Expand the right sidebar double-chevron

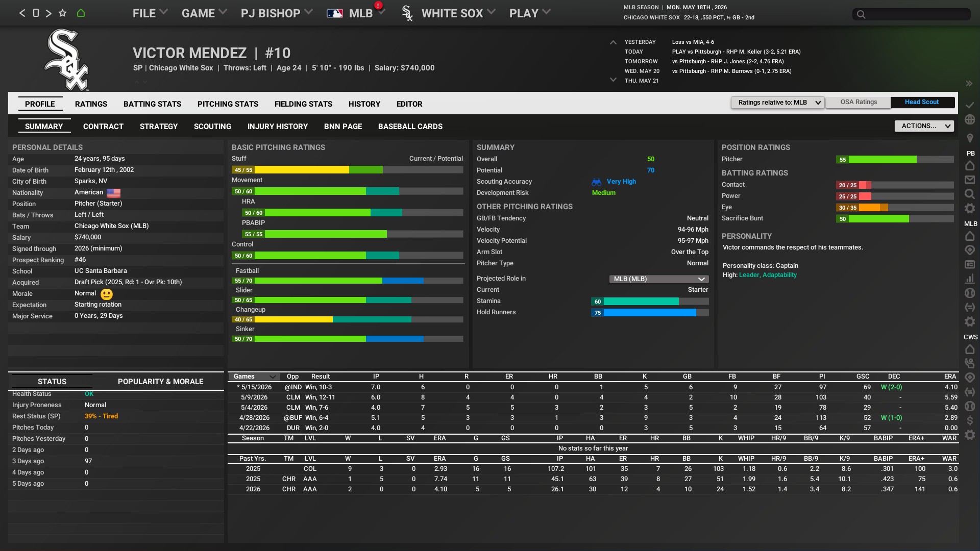[969, 83]
